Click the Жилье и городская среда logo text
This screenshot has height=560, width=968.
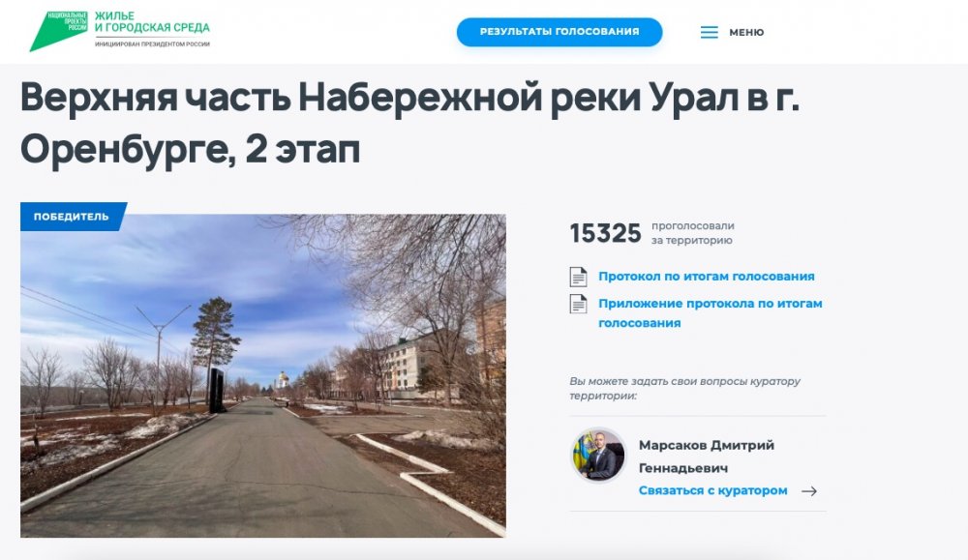pyautogui.click(x=152, y=22)
